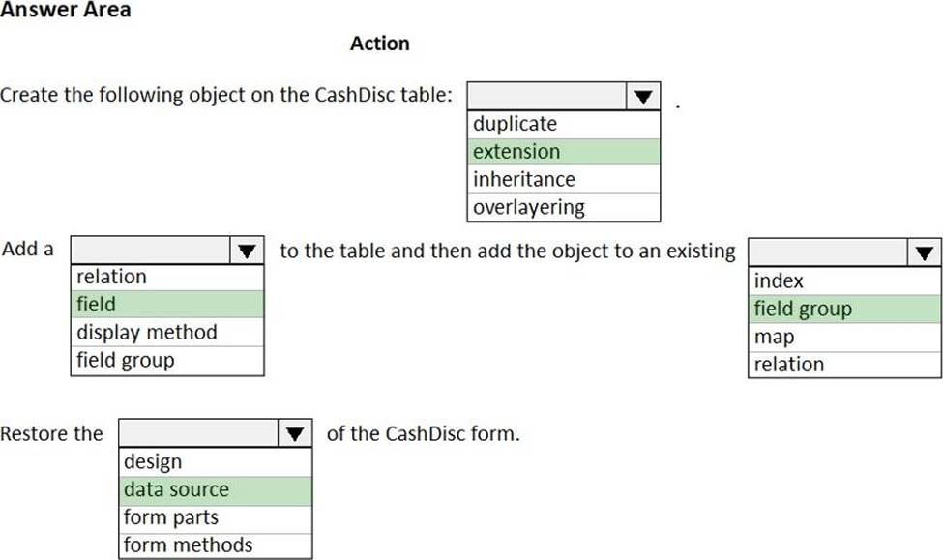Expand the 'Add a' dropdown arrow

click(246, 251)
